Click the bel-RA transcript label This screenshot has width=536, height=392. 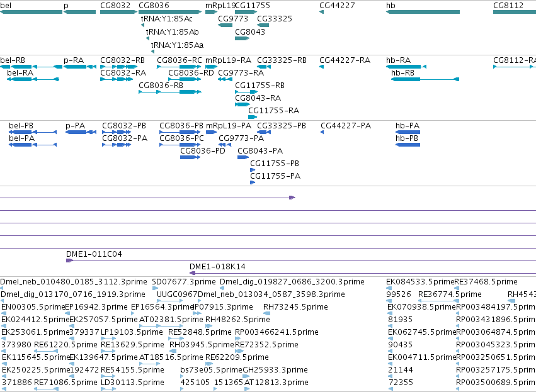pos(20,73)
